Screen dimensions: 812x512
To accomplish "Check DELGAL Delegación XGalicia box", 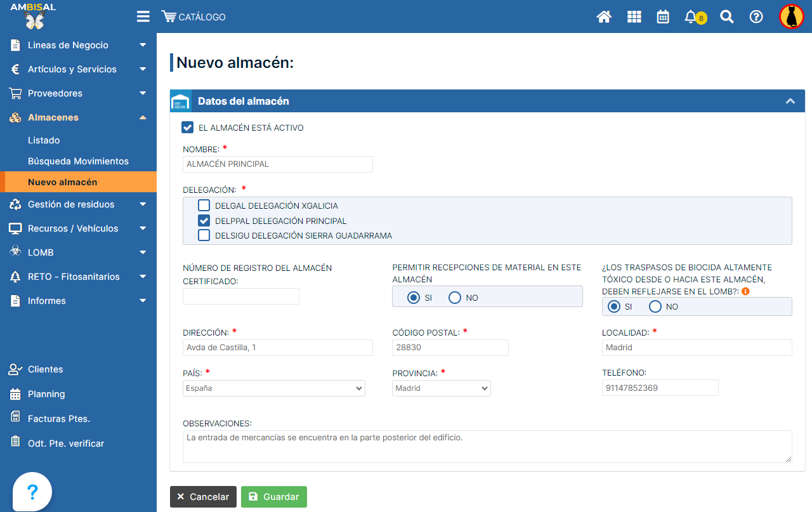I will [x=204, y=206].
